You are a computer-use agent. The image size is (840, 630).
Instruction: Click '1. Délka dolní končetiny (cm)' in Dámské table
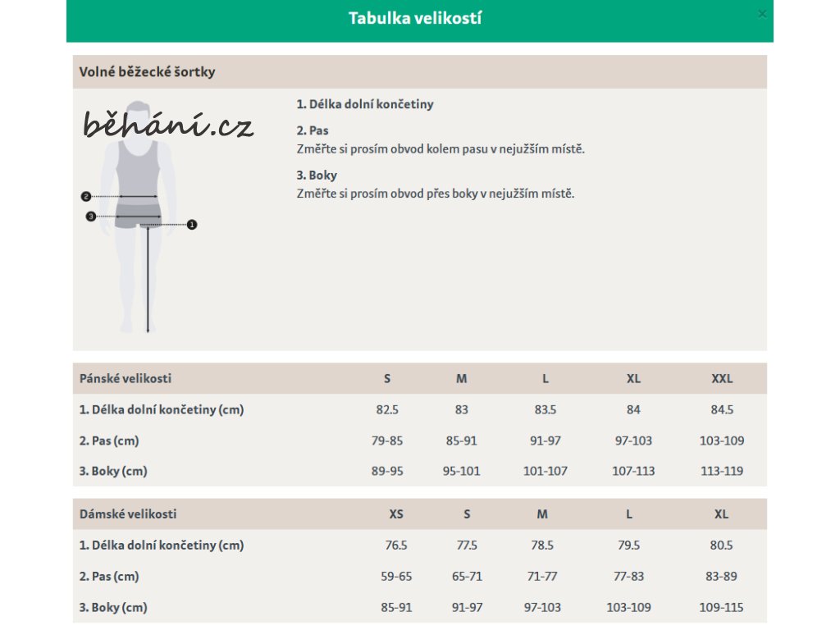pos(162,546)
